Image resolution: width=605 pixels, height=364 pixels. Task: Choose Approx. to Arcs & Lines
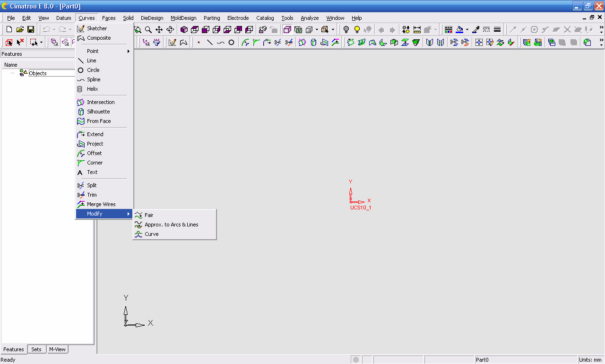[174, 225]
